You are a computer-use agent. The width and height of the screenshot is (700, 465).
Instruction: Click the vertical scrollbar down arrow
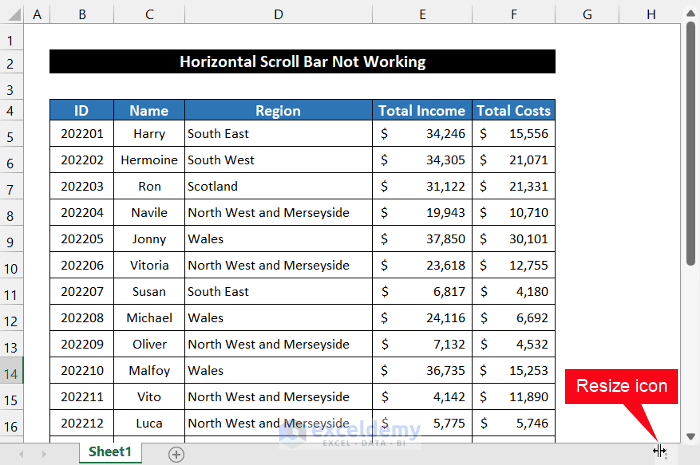691,436
